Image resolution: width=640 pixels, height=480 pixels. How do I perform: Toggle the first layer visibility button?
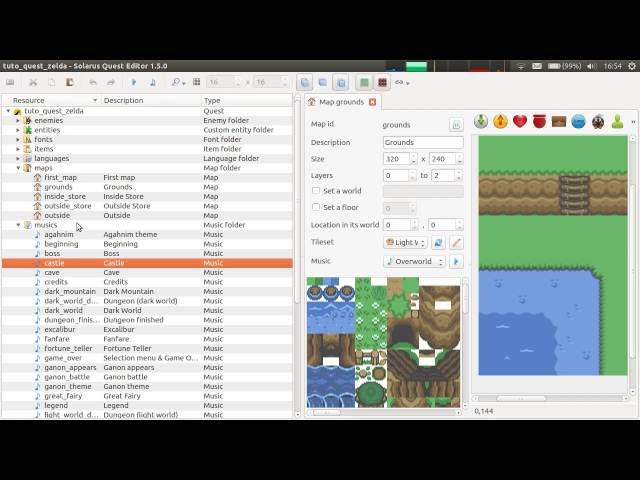[304, 83]
